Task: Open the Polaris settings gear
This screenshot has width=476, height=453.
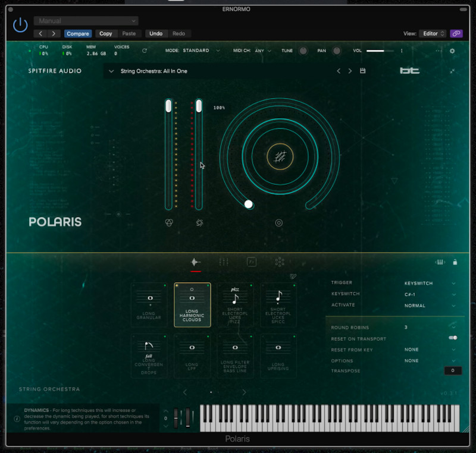Action: tap(452, 51)
